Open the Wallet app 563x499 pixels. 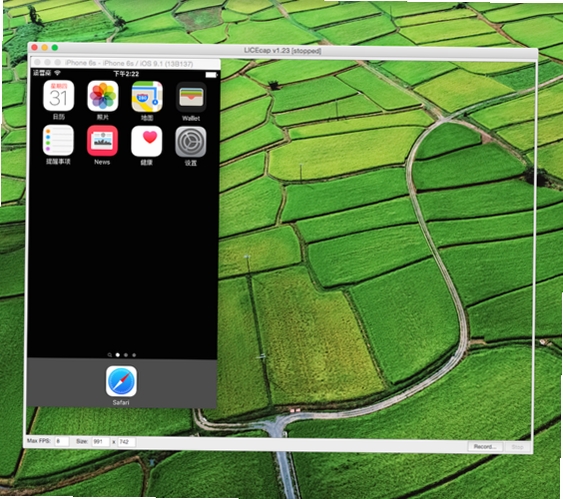(x=191, y=97)
